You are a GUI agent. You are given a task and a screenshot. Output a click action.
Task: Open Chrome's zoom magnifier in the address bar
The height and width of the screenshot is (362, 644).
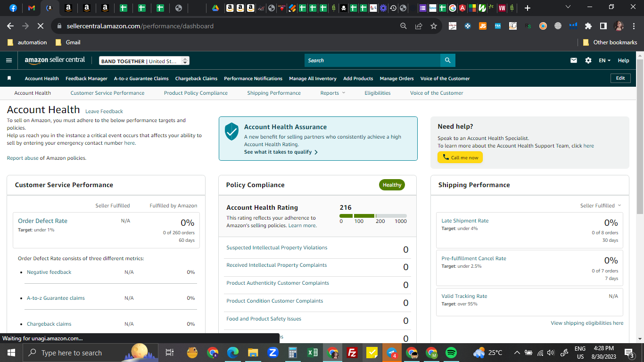pyautogui.click(x=404, y=26)
